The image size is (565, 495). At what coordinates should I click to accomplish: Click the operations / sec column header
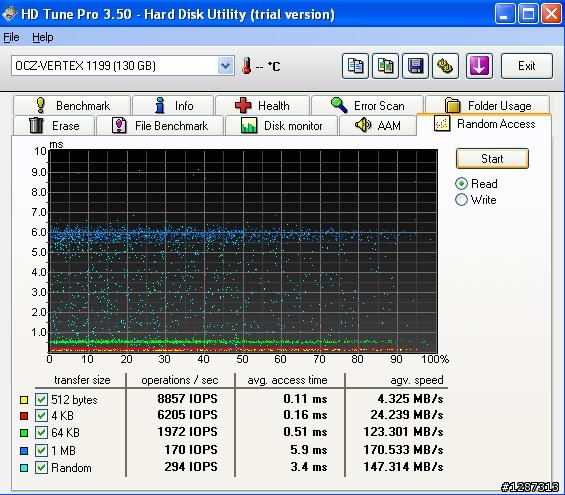[x=180, y=380]
